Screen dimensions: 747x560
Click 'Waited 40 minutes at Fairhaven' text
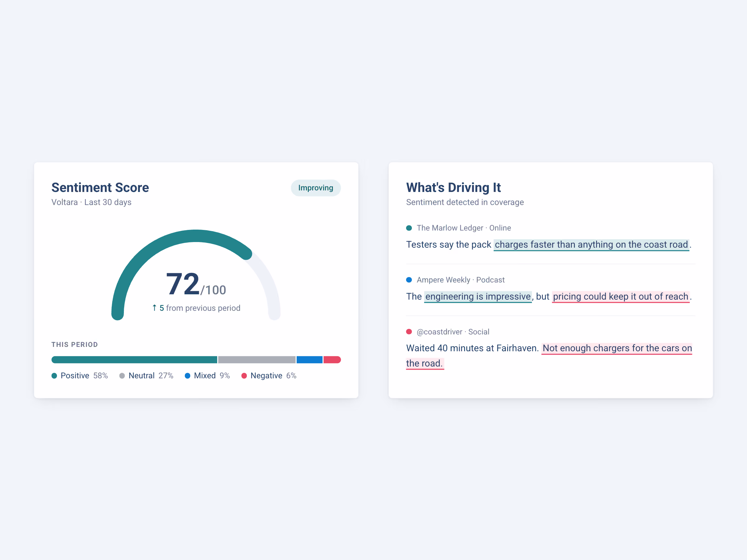(472, 348)
